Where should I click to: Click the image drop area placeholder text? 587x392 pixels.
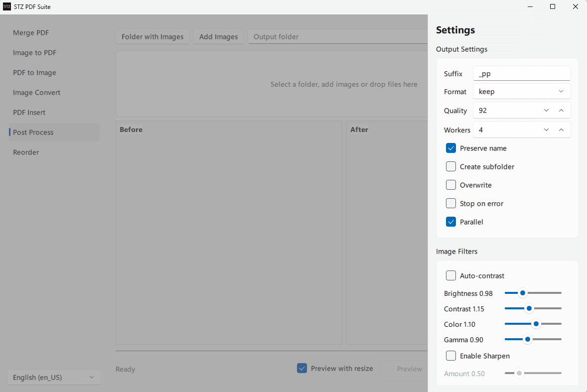(x=344, y=84)
